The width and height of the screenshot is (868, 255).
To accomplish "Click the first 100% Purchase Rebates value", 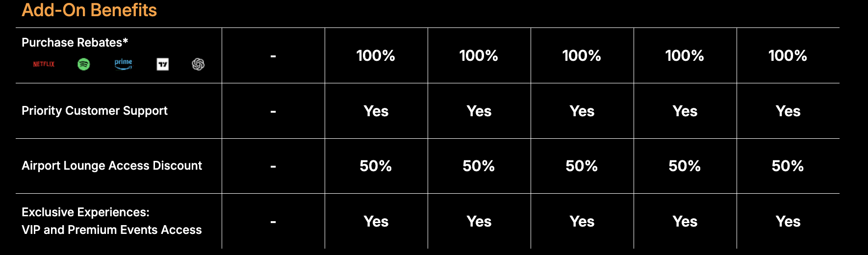I will pos(376,56).
